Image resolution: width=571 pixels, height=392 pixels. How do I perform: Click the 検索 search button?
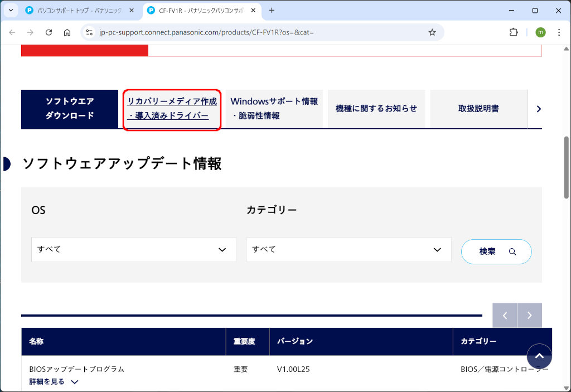496,251
